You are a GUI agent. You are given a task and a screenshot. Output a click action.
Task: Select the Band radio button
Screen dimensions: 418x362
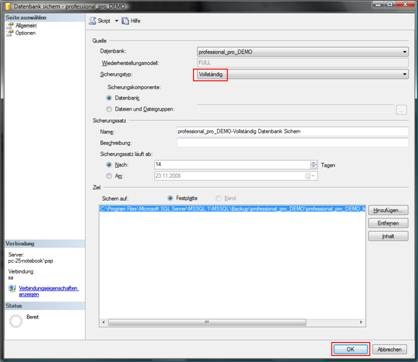click(219, 198)
